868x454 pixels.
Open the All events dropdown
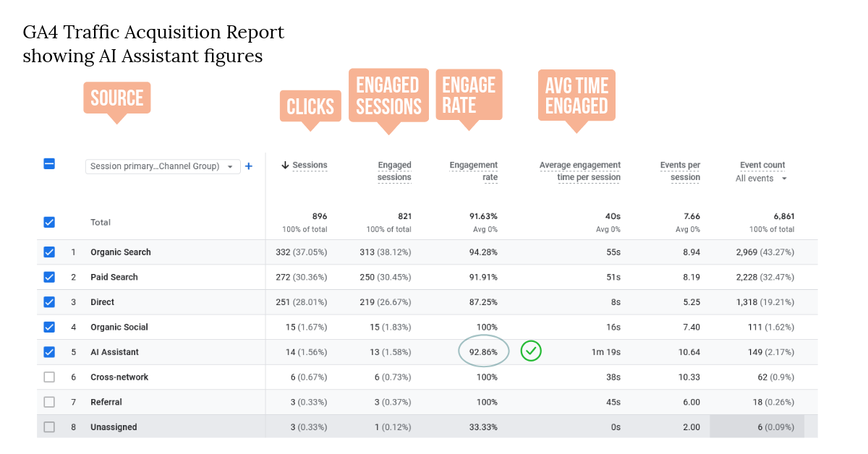click(762, 179)
